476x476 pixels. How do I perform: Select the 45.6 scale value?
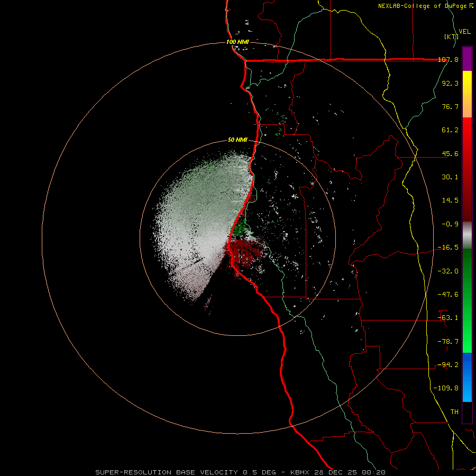pos(450,153)
